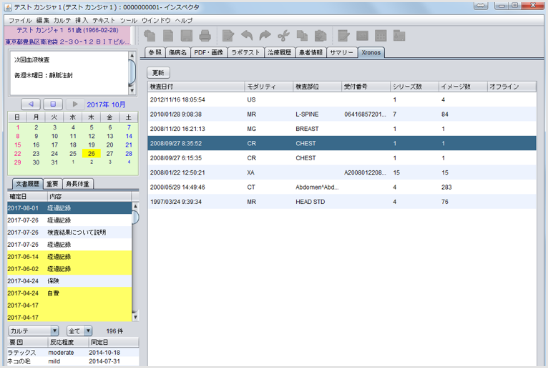Screen dimensions: 548x368
Task: Sort by 検査日付 column header
Action: tap(196, 87)
